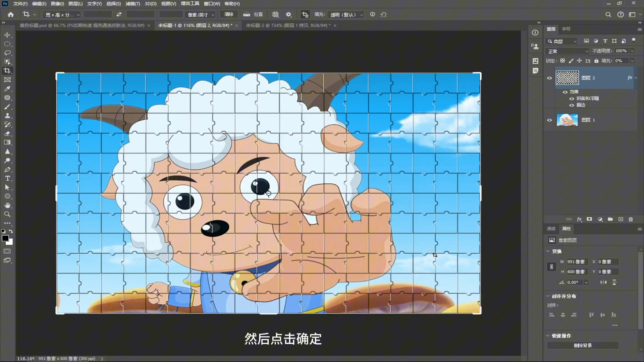Select the Lasso tool
Image resolution: width=644 pixels, height=362 pixels.
click(7, 53)
